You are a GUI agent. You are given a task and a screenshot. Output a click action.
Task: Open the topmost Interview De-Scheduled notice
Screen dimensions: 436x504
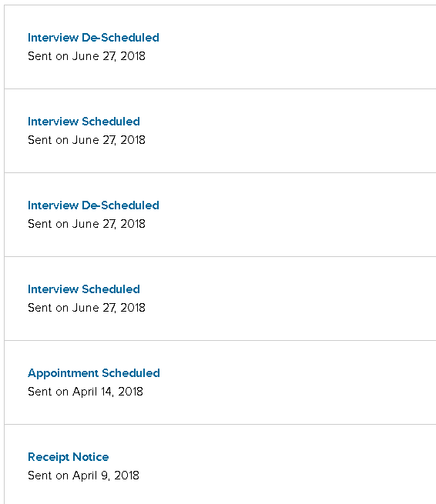[x=93, y=38]
